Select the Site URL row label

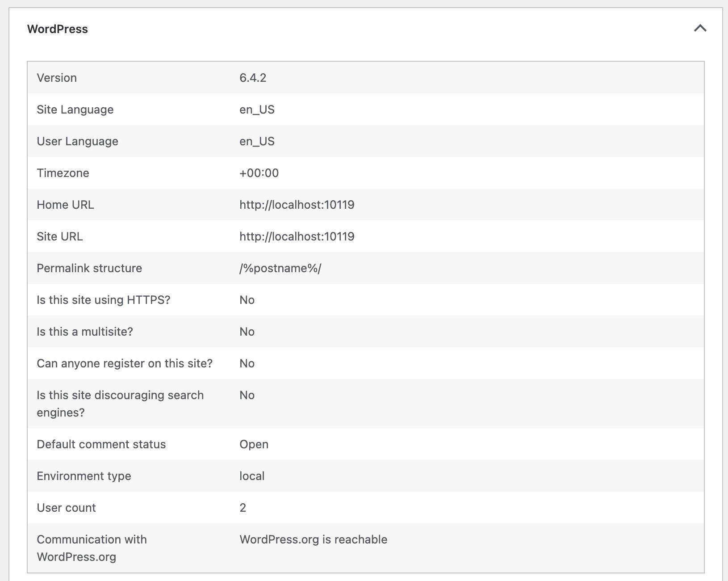tap(60, 236)
